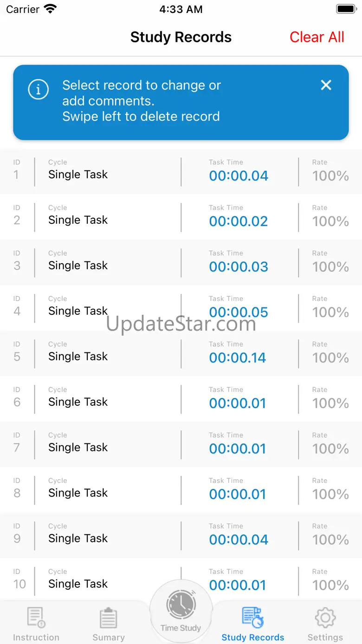Clear All study records
The image size is (362, 644).
317,37
